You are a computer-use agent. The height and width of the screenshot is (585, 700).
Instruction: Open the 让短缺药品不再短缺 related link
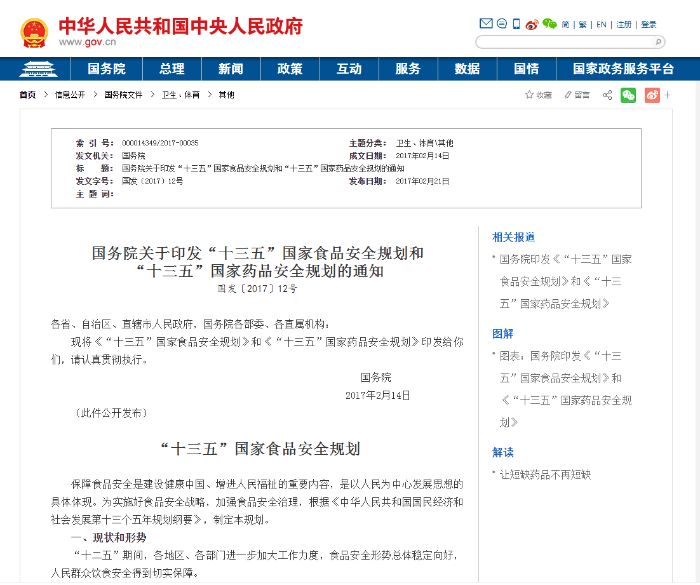coord(545,475)
